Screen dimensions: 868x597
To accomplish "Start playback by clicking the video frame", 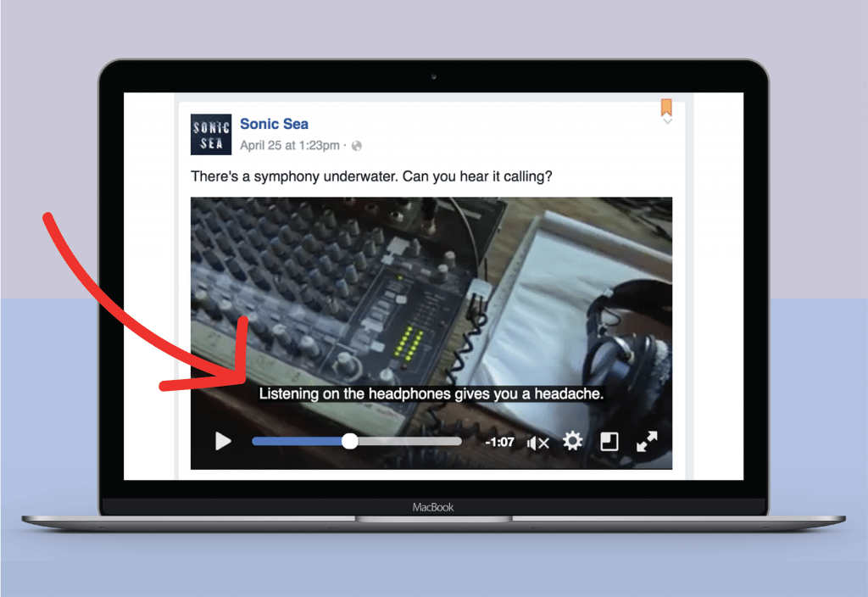I will pos(432,297).
